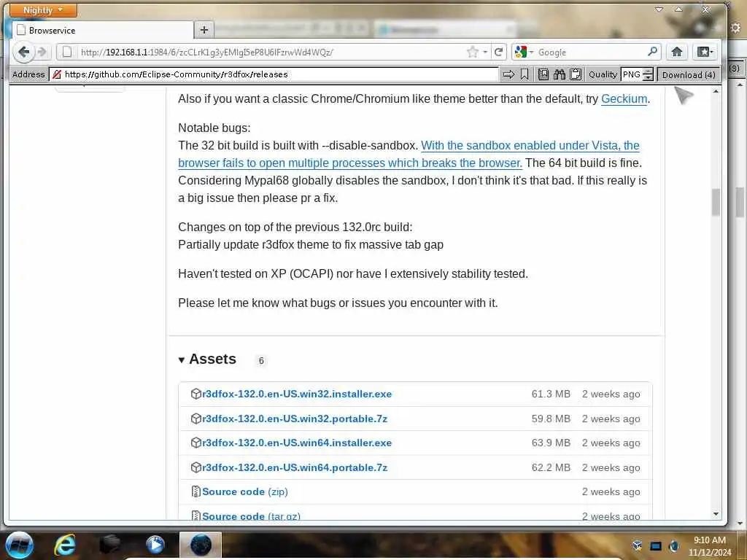Click the page identity icon in URL bar
Viewport: 747px width, 560px height.
pos(67,52)
